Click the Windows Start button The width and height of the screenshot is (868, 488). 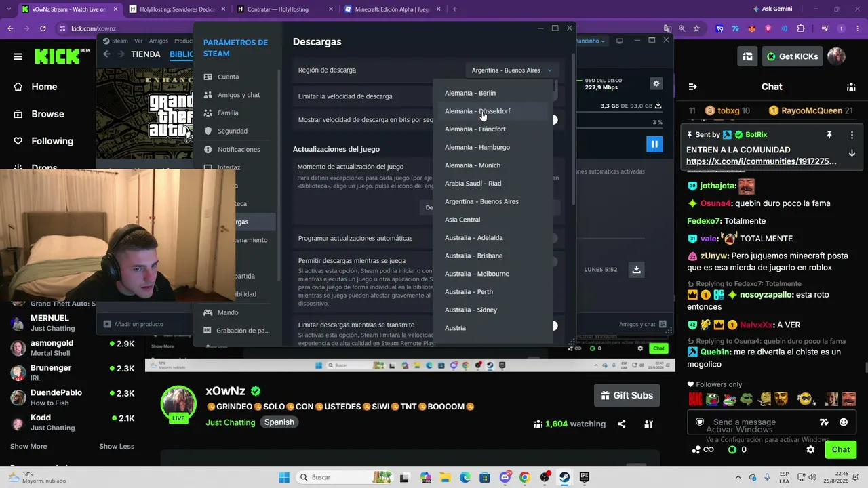pos(284,477)
